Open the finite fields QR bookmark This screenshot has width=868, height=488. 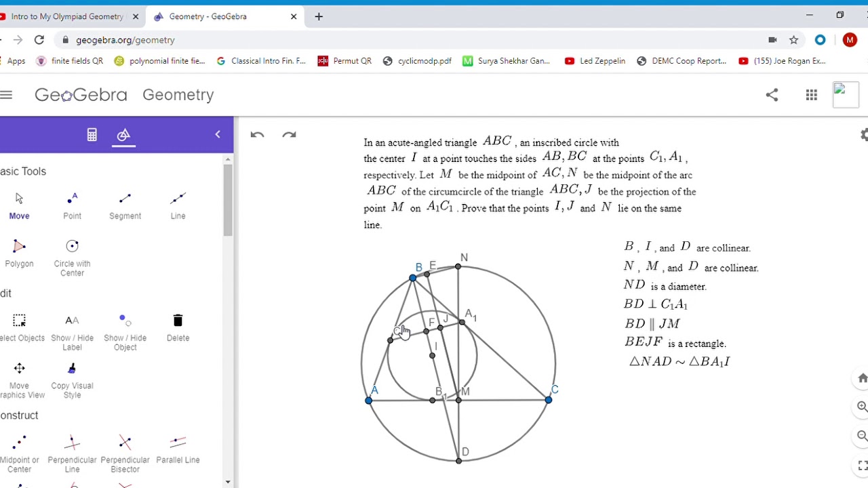click(x=70, y=61)
